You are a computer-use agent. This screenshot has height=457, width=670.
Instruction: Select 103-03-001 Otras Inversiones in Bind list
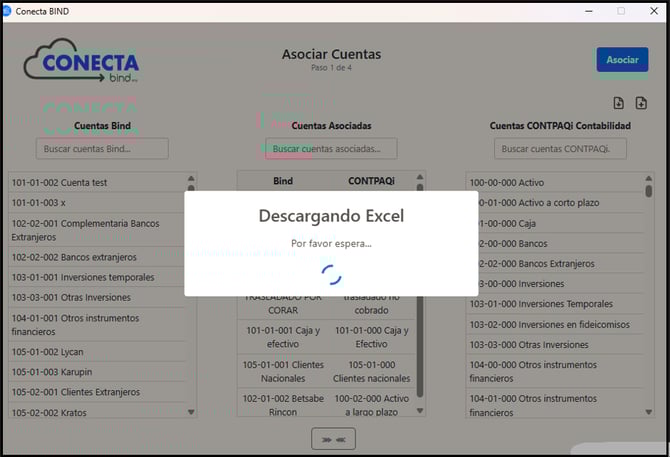point(98,297)
